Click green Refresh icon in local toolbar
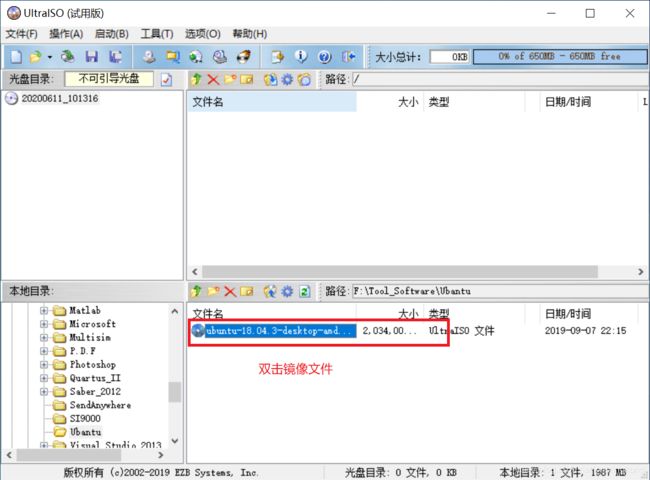The image size is (650, 480). pyautogui.click(x=305, y=291)
